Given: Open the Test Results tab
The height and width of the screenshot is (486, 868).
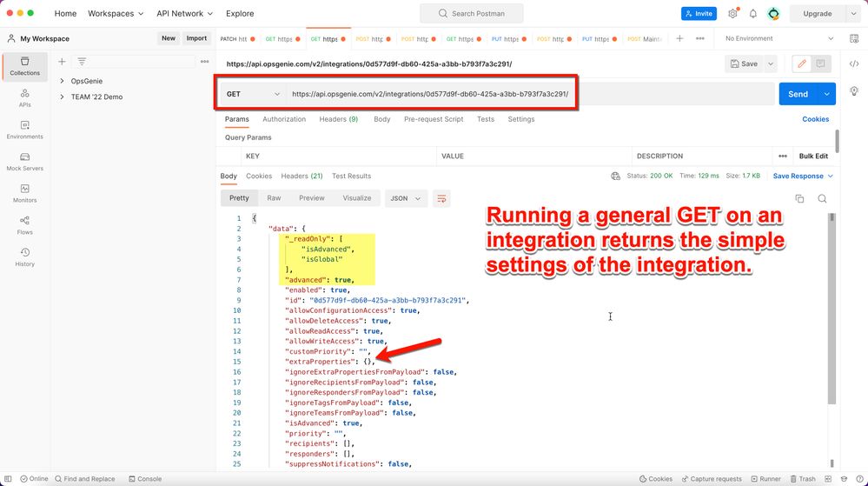Looking at the screenshot, I should [352, 176].
